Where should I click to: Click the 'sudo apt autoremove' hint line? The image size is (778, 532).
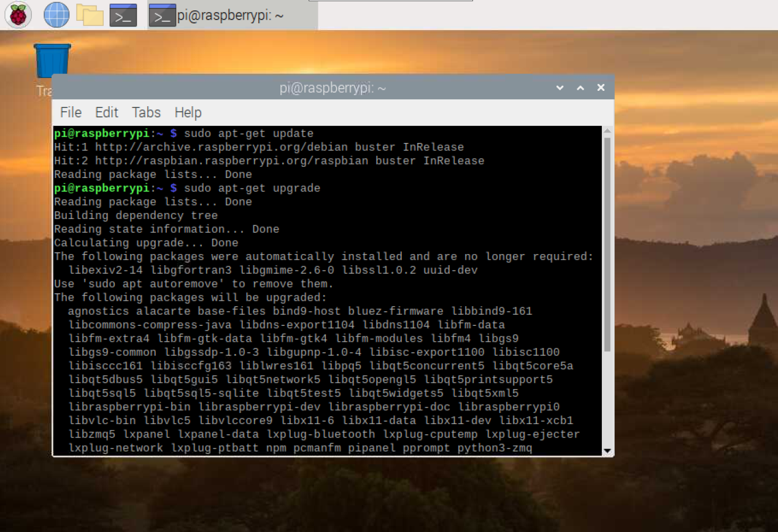point(194,283)
